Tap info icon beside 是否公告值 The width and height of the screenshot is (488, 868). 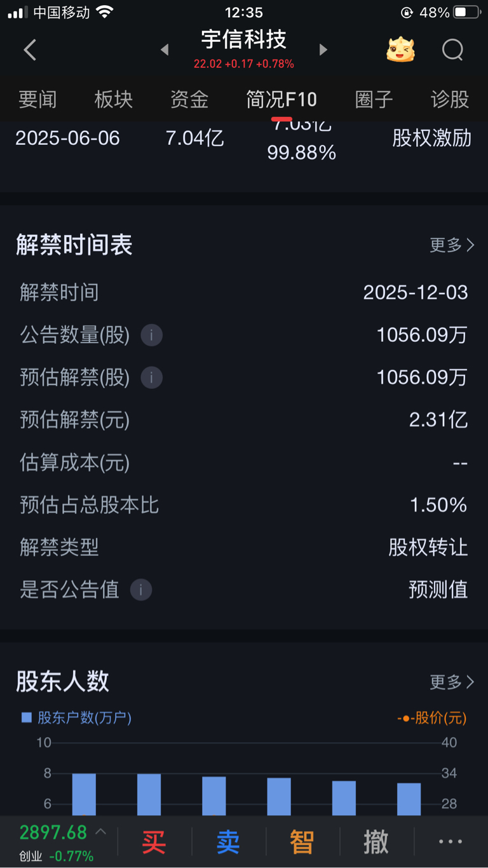point(140,590)
